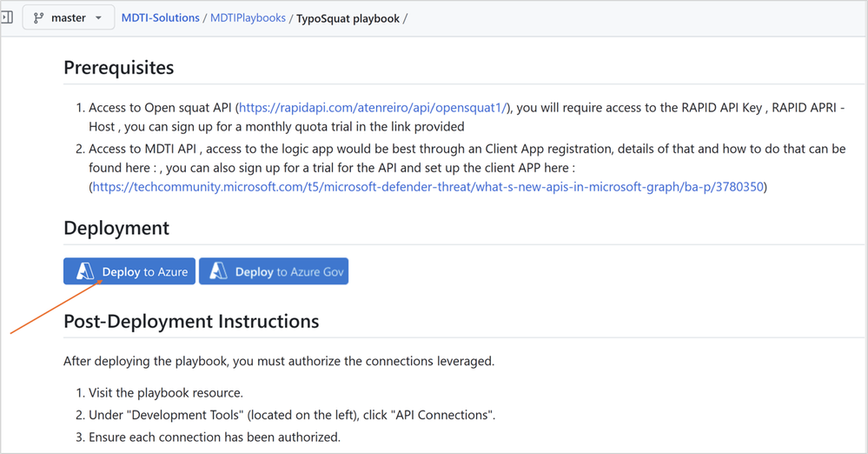Click the Post-Deployment Instructions heading
The width and height of the screenshot is (868, 454).
tap(191, 322)
